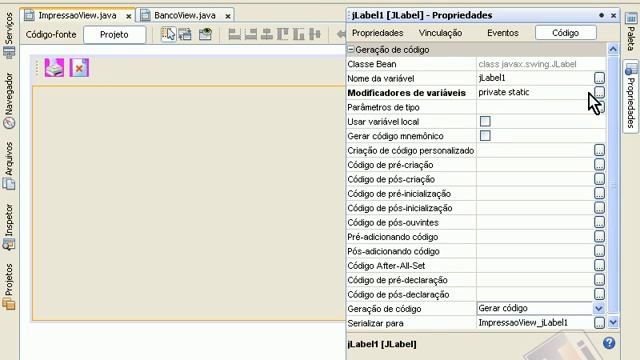640x360 pixels.
Task: Click the align right edges icon
Action: pyautogui.click(x=251, y=34)
